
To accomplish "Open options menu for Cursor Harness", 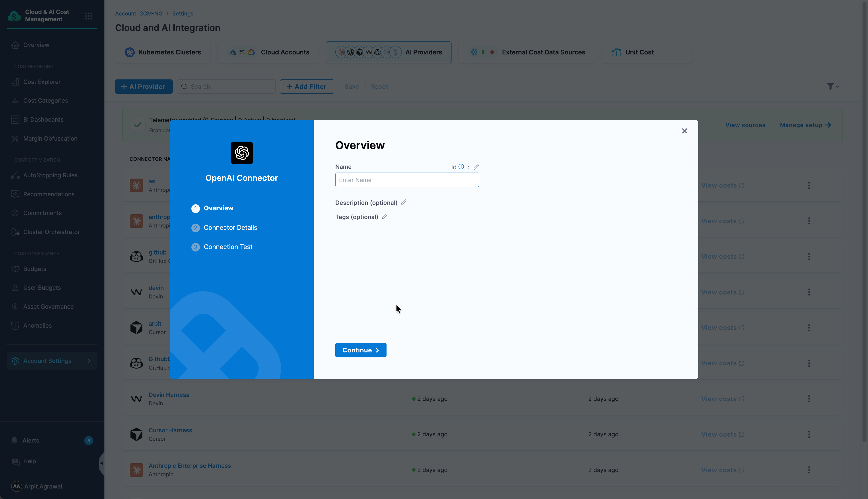I will [x=809, y=435].
